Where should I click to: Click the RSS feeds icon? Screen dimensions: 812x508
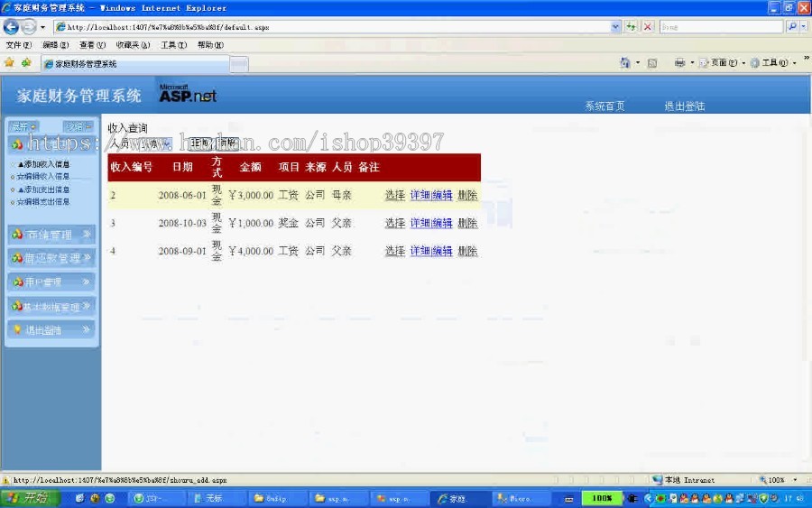click(652, 63)
